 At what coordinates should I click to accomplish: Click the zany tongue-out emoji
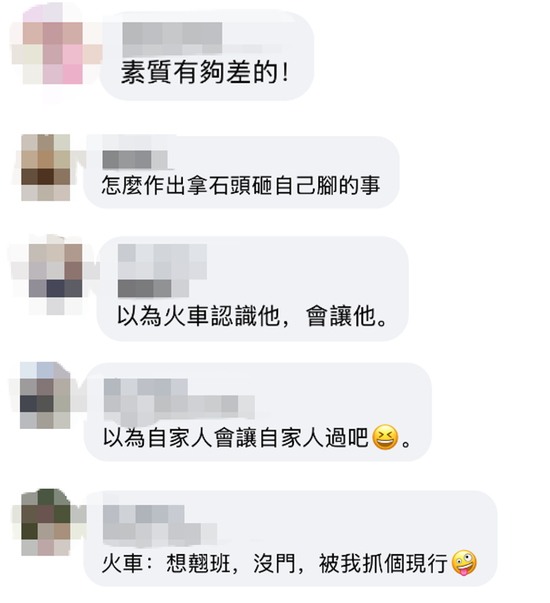464,563
